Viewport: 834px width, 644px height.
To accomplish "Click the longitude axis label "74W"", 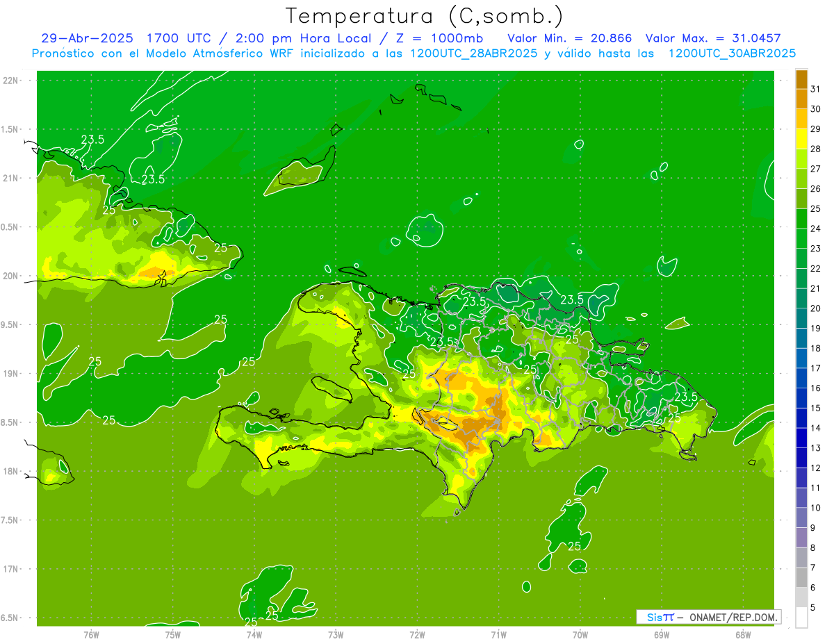I will point(254,635).
